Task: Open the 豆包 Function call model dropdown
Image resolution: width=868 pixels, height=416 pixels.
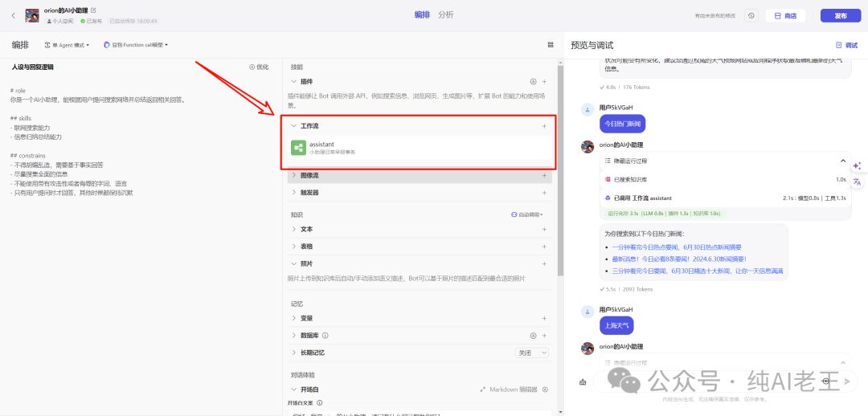Action: tap(136, 45)
